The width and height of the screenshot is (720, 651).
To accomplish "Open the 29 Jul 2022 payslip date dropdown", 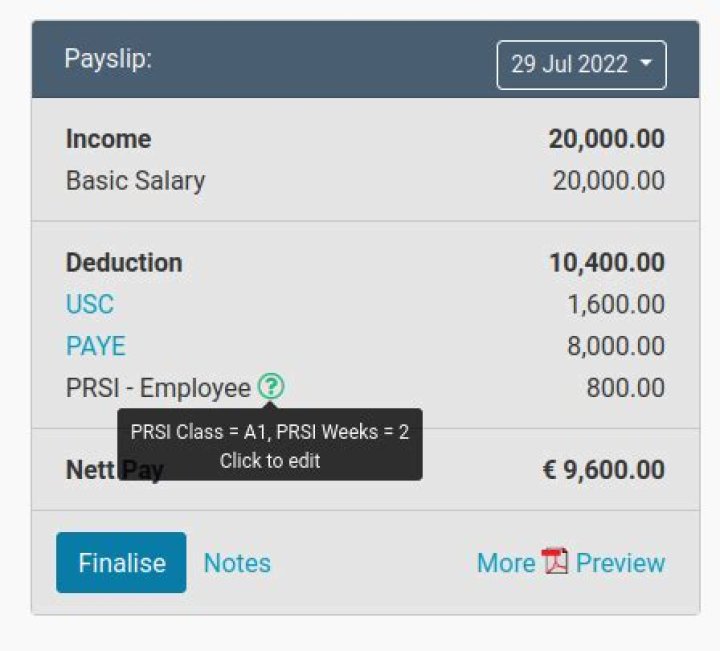I will coord(581,65).
